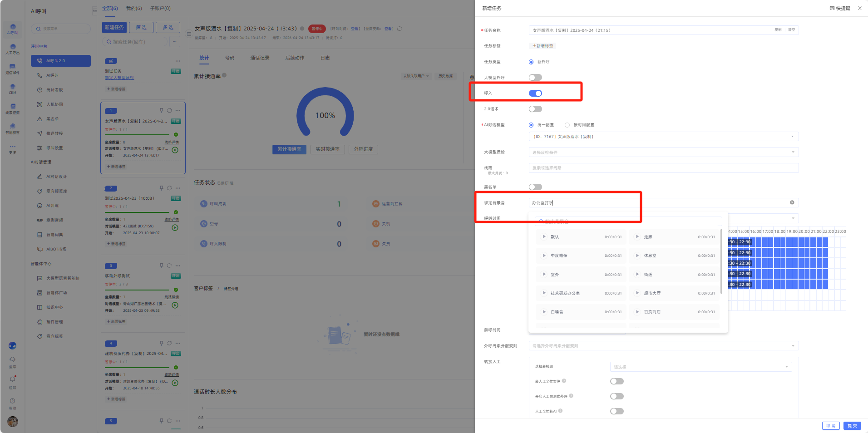Open the 快捷键 shortcuts panel
The height and width of the screenshot is (433, 868).
[840, 8]
